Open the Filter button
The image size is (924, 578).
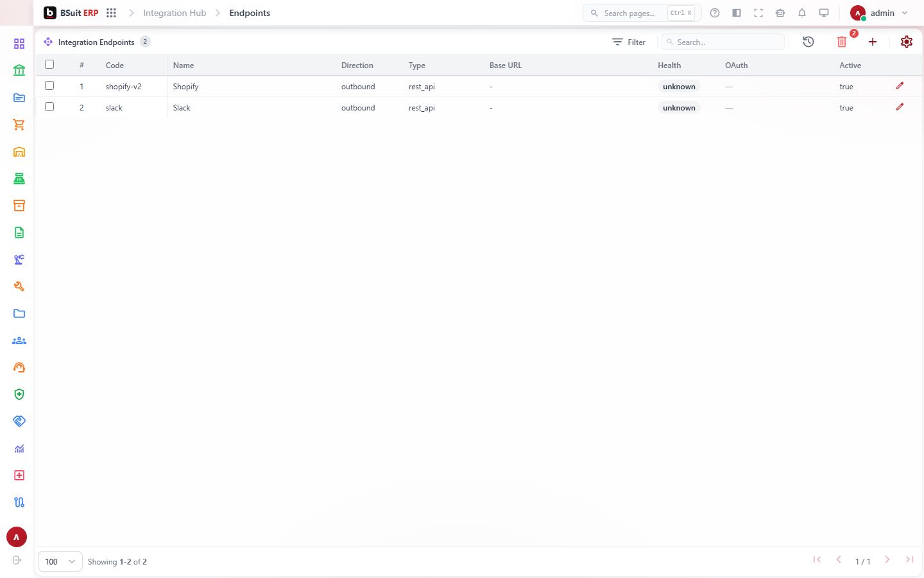[x=629, y=42]
